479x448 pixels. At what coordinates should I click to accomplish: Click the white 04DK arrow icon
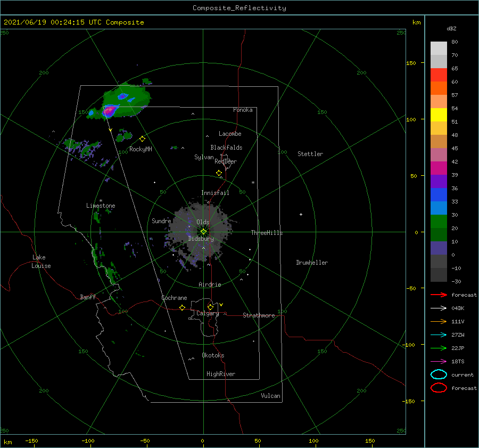pyautogui.click(x=439, y=308)
